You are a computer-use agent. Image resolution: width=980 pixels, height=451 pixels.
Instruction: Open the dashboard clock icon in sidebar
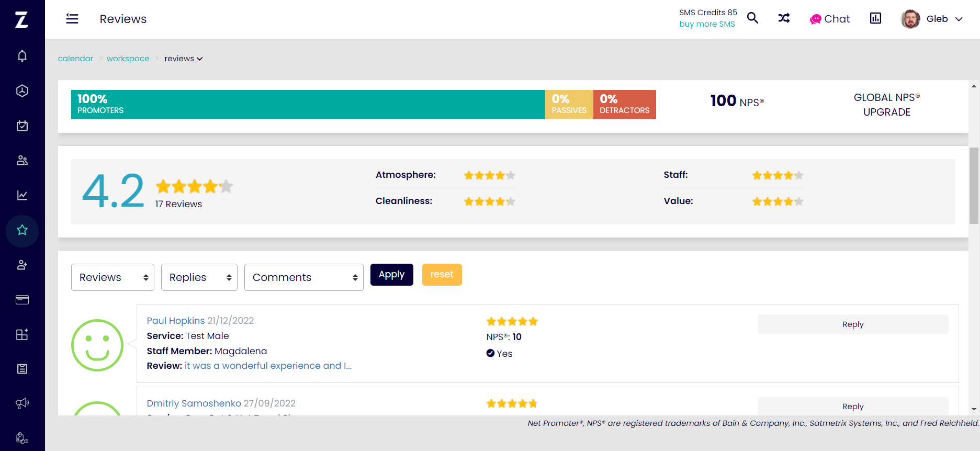(x=22, y=91)
